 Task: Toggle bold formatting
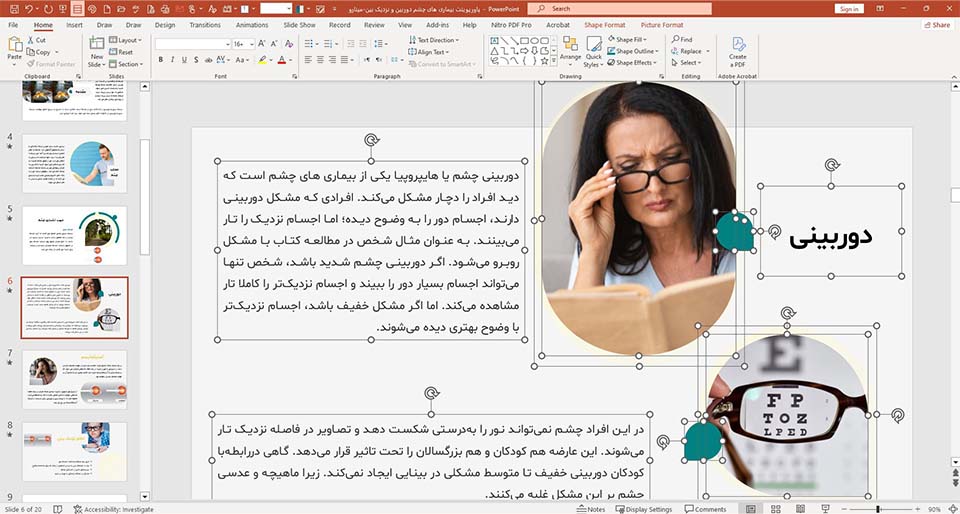tap(161, 60)
